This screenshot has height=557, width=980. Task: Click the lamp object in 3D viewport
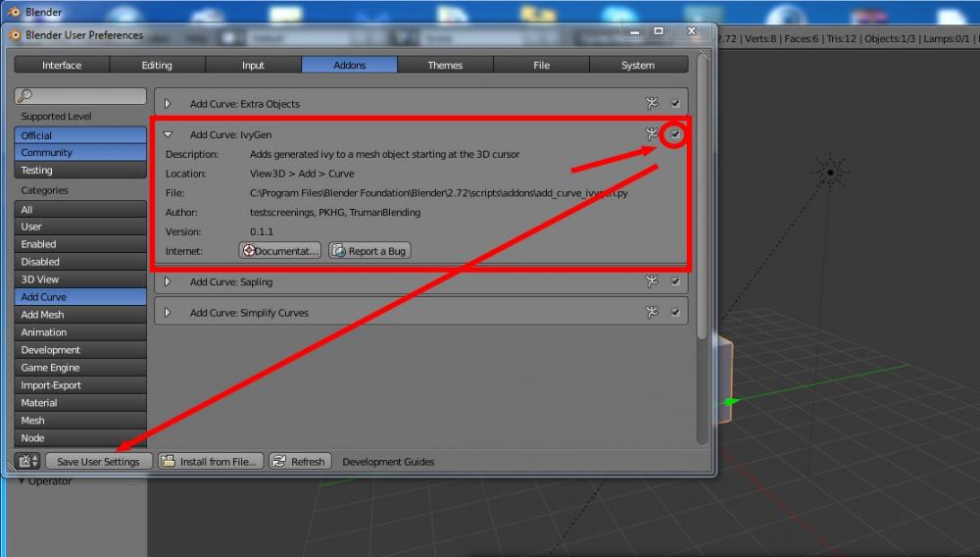tap(830, 172)
